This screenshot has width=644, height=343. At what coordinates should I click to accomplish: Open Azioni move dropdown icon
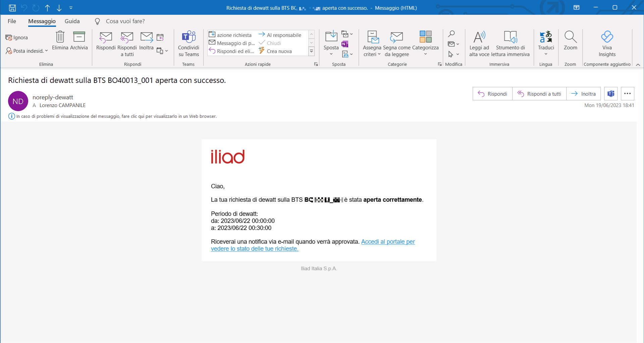(x=347, y=54)
